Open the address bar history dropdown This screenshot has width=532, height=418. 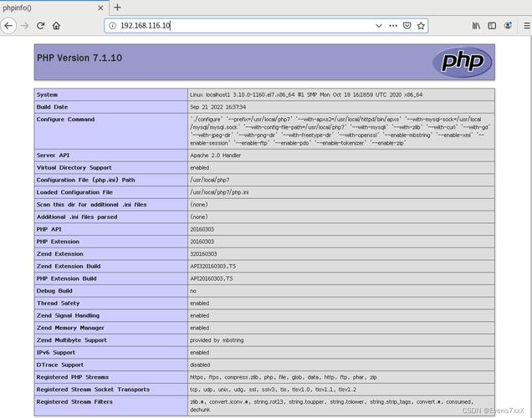point(379,26)
